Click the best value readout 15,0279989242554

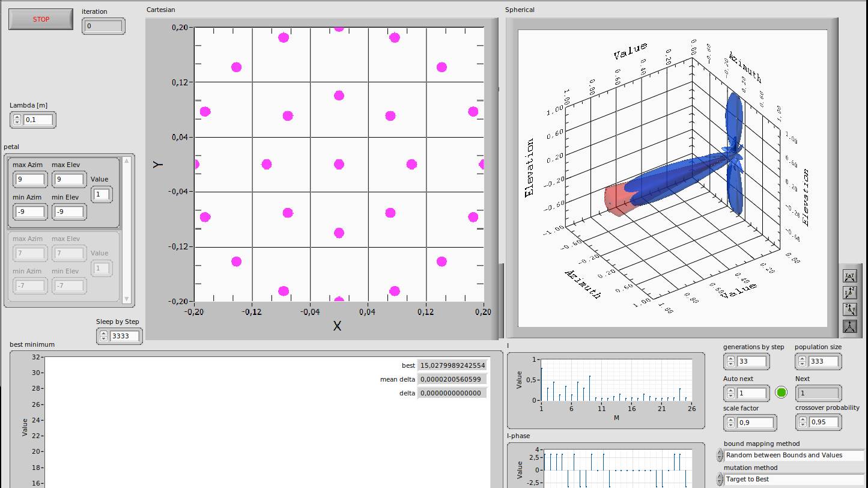tap(452, 365)
